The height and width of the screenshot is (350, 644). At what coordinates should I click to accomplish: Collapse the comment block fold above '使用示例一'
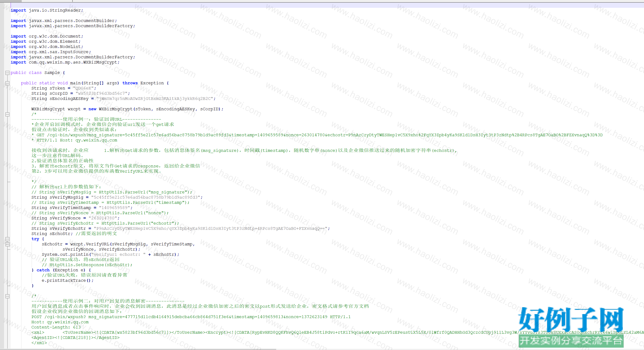click(x=8, y=114)
